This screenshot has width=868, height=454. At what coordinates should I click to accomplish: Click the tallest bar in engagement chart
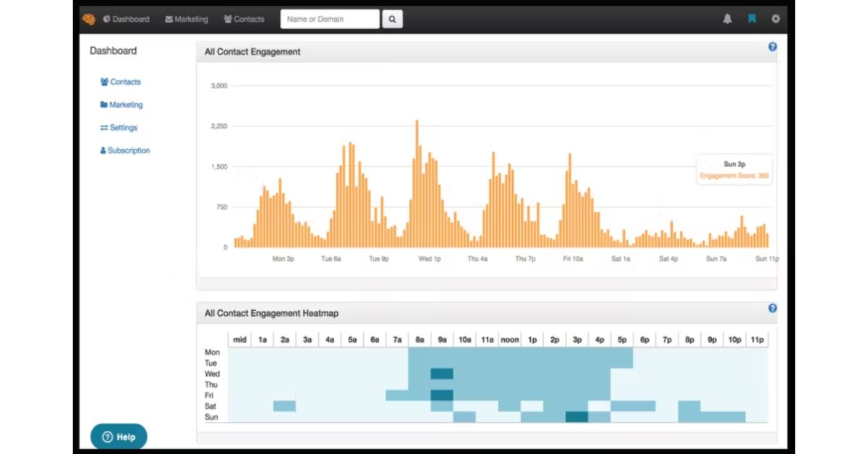(x=417, y=184)
